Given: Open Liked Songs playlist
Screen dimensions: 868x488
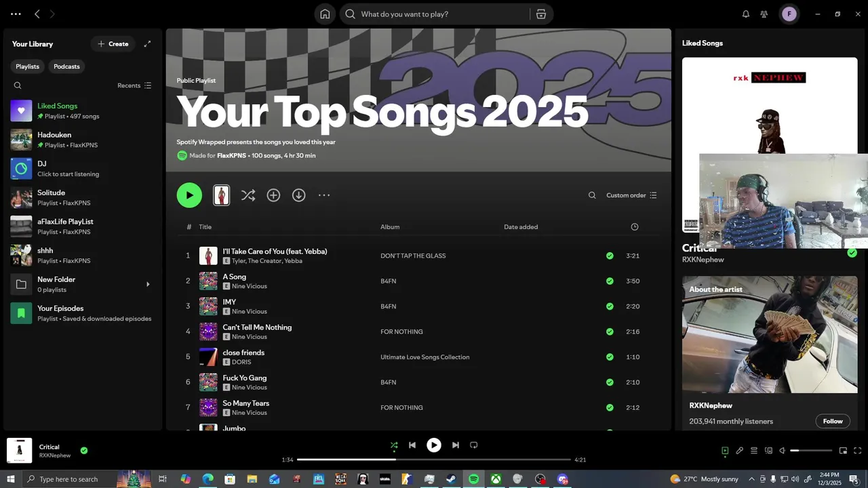Looking at the screenshot, I should click(x=83, y=110).
